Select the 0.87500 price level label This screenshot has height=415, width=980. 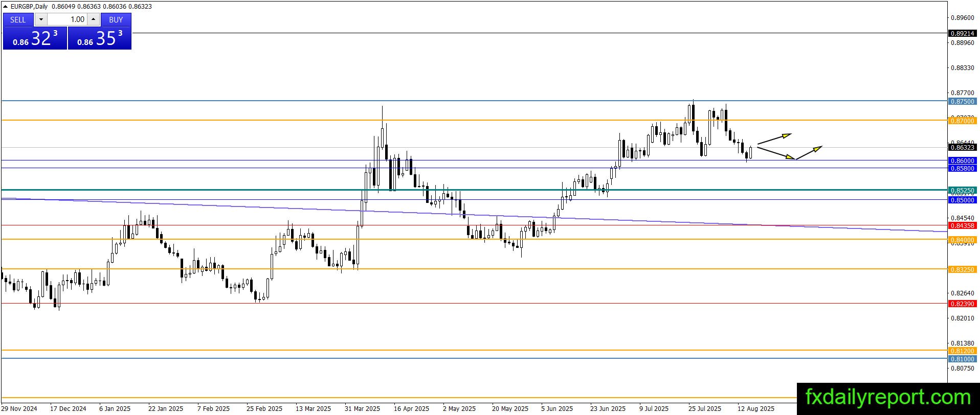coord(962,101)
